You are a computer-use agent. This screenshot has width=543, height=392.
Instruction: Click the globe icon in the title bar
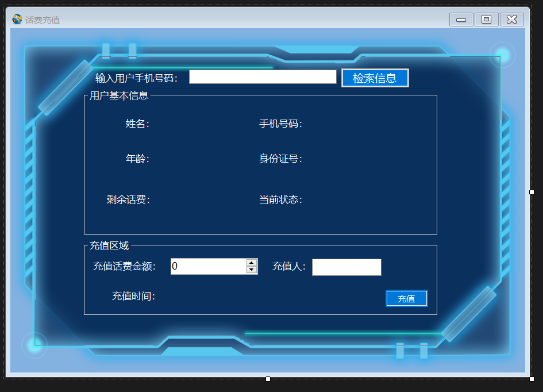[17, 20]
